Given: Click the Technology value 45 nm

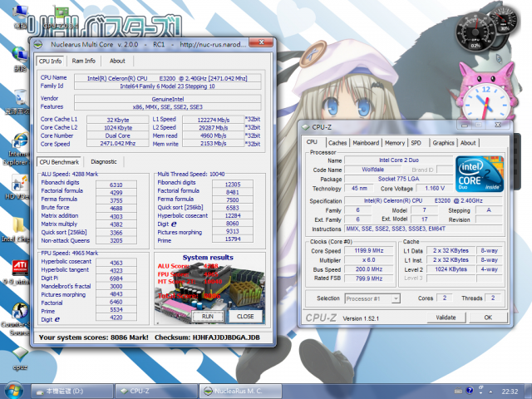Looking at the screenshot, I should (x=359, y=189).
